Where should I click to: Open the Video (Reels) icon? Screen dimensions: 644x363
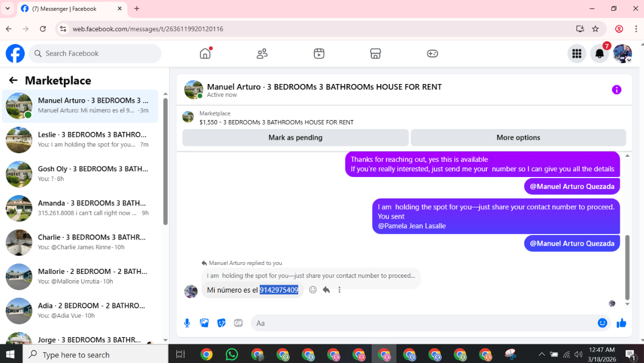[x=319, y=54]
